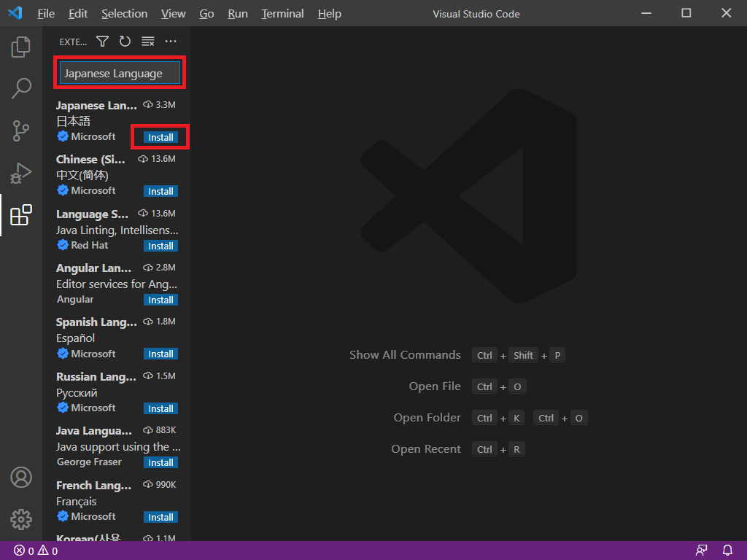
Task: Install the Spanish Language Pack extension
Action: [160, 354]
